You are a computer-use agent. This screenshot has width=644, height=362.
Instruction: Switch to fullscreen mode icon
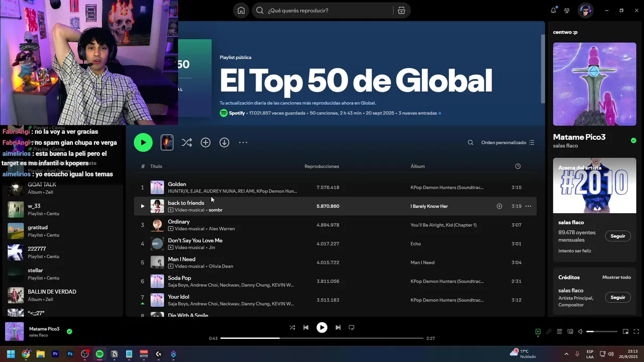click(x=636, y=332)
